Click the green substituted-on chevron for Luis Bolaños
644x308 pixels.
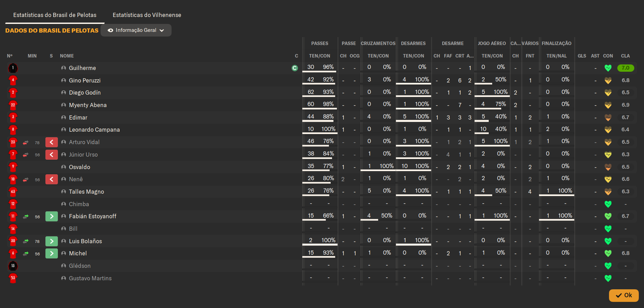pyautogui.click(x=52, y=241)
